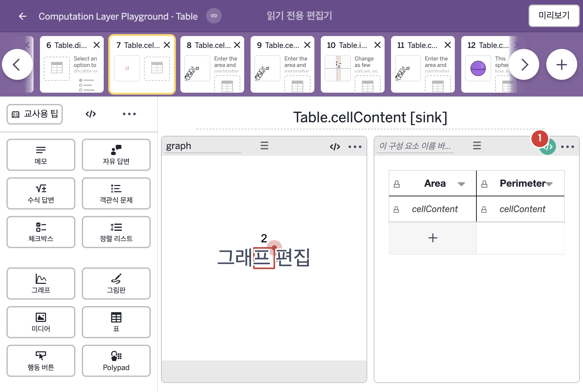The width and height of the screenshot is (583, 392).
Task: Add a 체크박스 checkbox component
Action: pos(41,232)
